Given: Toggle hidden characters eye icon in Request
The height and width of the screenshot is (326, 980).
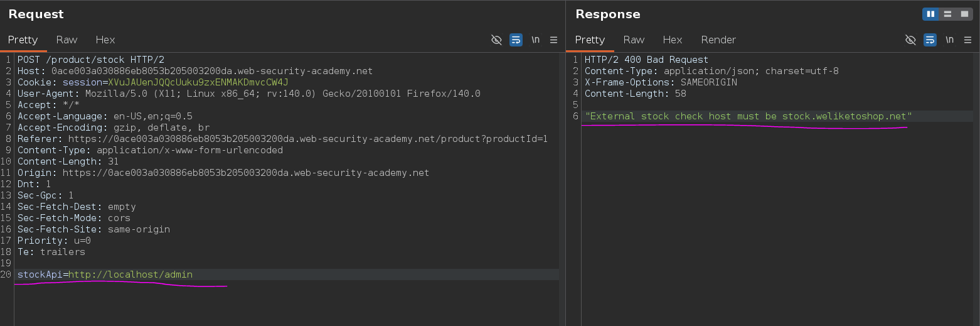Looking at the screenshot, I should click(x=496, y=40).
